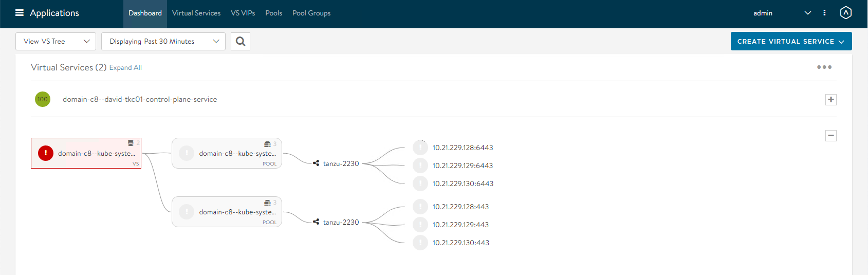Viewport: 868px width, 275px height.
Task: Click server 10.21.229.130:443
Action: click(x=460, y=243)
